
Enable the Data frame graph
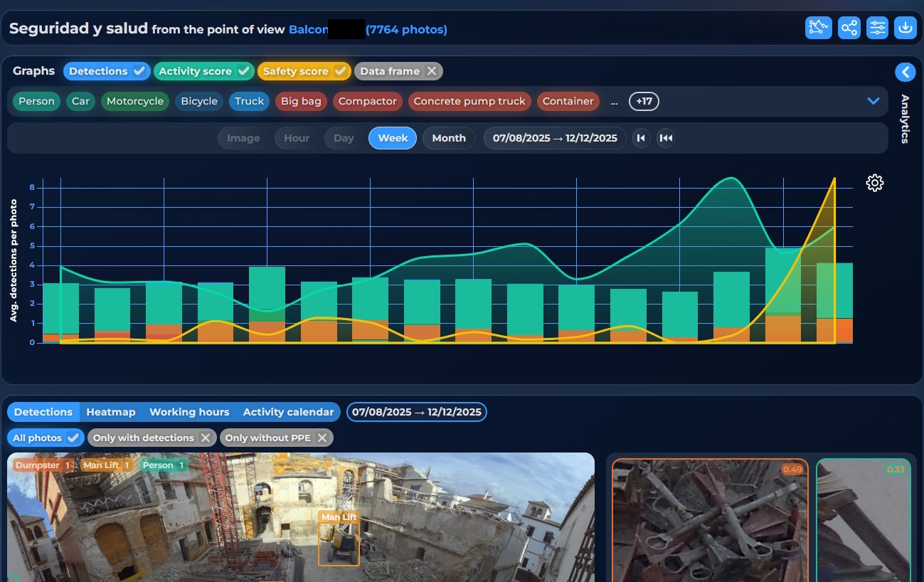pos(398,71)
